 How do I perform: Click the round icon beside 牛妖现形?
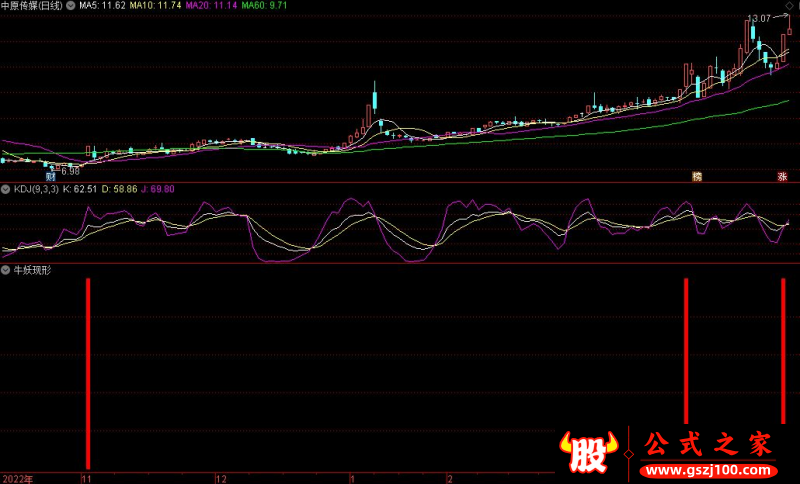tap(6, 270)
